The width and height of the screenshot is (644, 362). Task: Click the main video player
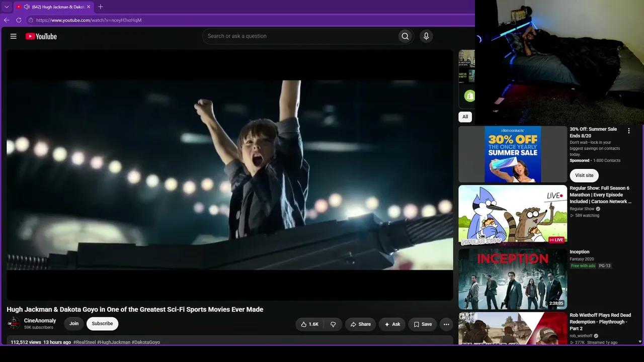pos(230,175)
